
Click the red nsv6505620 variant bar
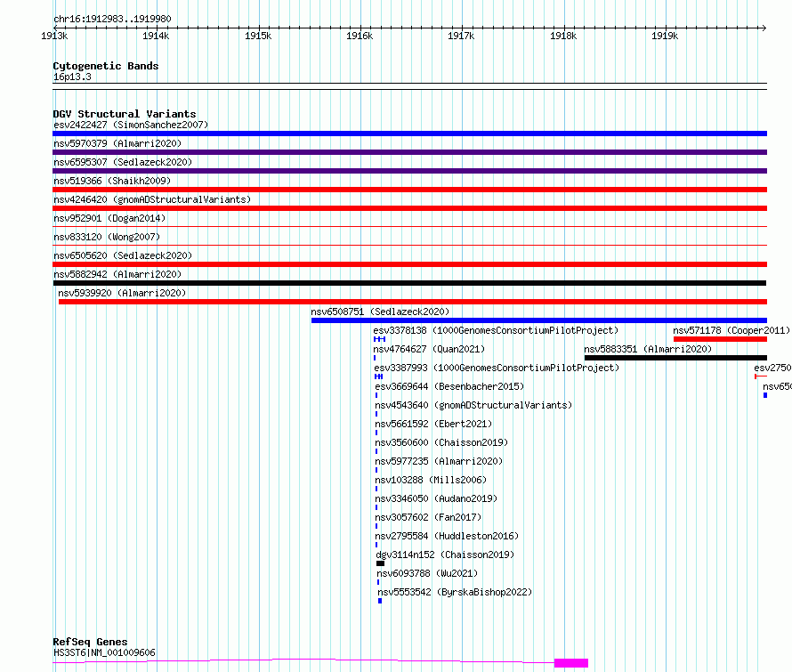409,264
